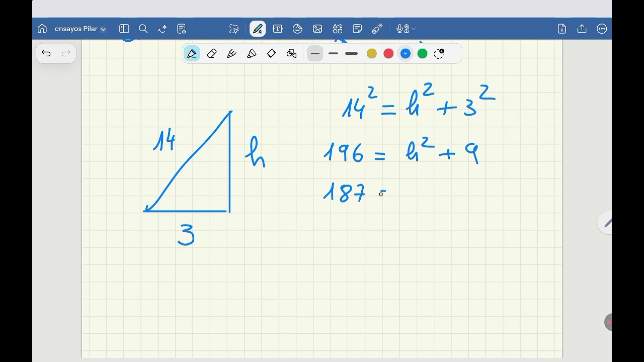This screenshot has height=362, width=644.
Task: Pick the green pen color
Action: coord(423,53)
